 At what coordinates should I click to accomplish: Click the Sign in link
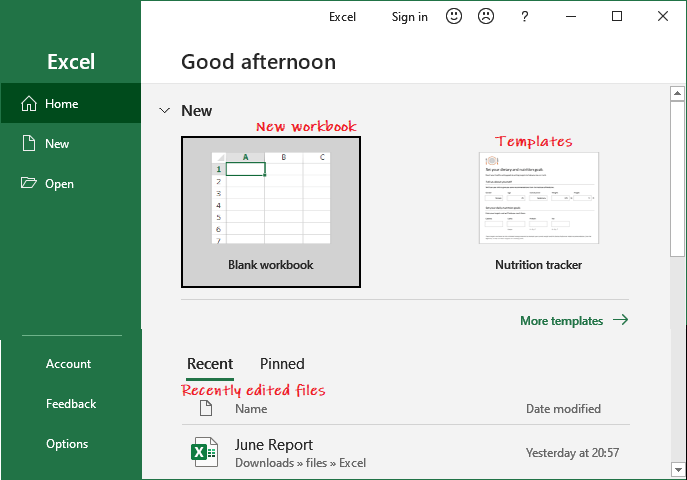(x=410, y=17)
